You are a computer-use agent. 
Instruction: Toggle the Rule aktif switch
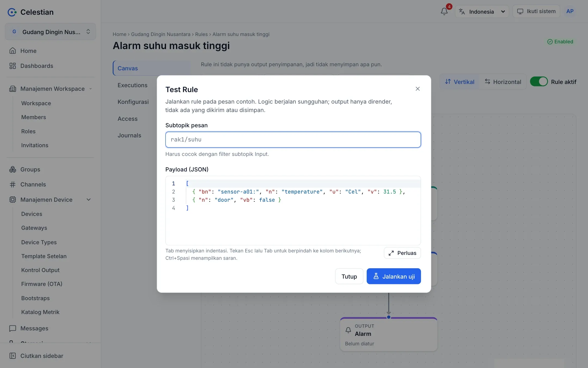[x=539, y=82]
